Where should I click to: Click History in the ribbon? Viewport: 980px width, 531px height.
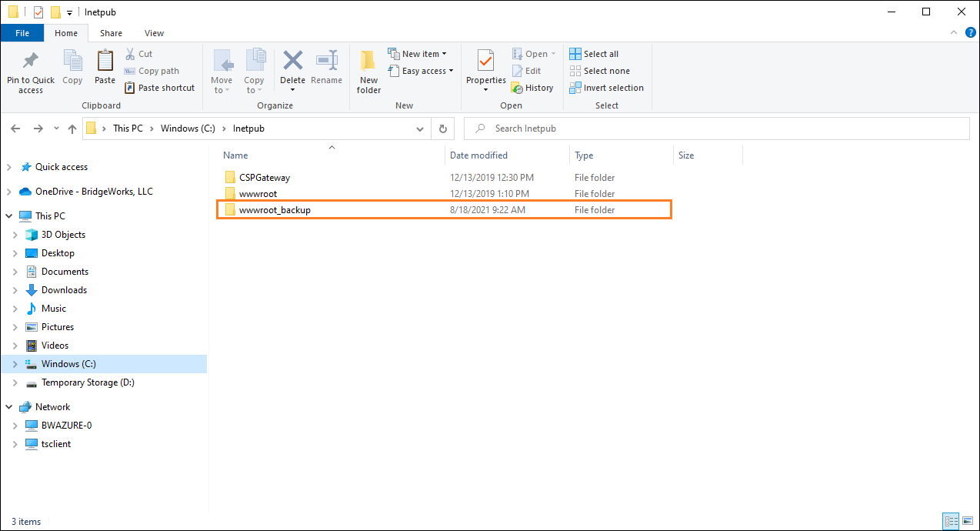(x=532, y=88)
